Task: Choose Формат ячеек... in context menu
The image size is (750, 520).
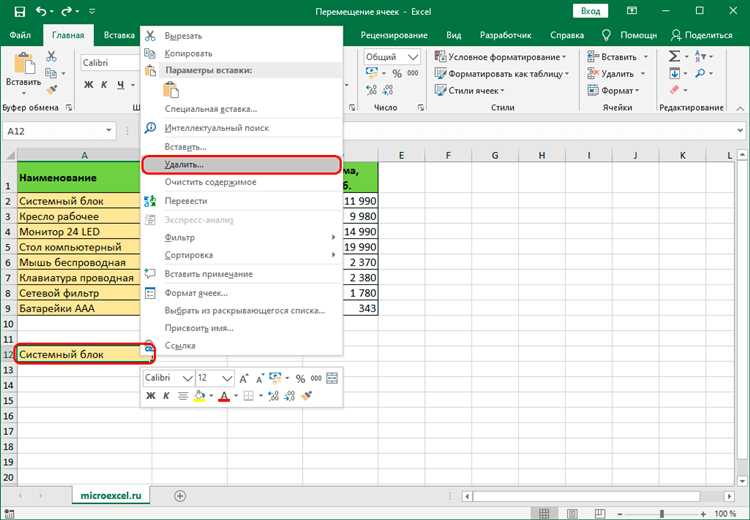Action: point(242,293)
